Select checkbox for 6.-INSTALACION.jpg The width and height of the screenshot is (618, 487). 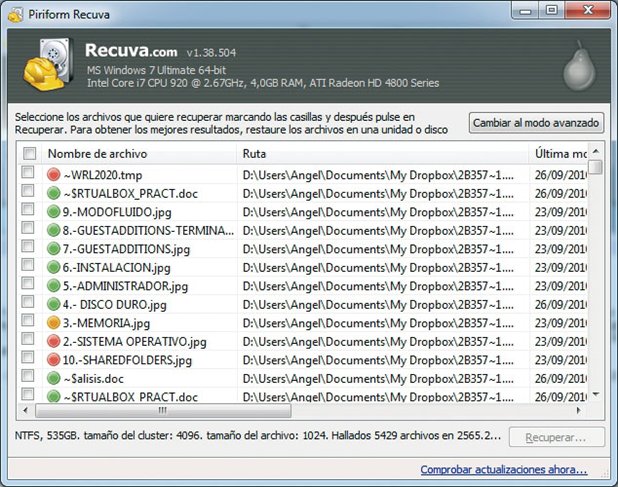coord(28,267)
